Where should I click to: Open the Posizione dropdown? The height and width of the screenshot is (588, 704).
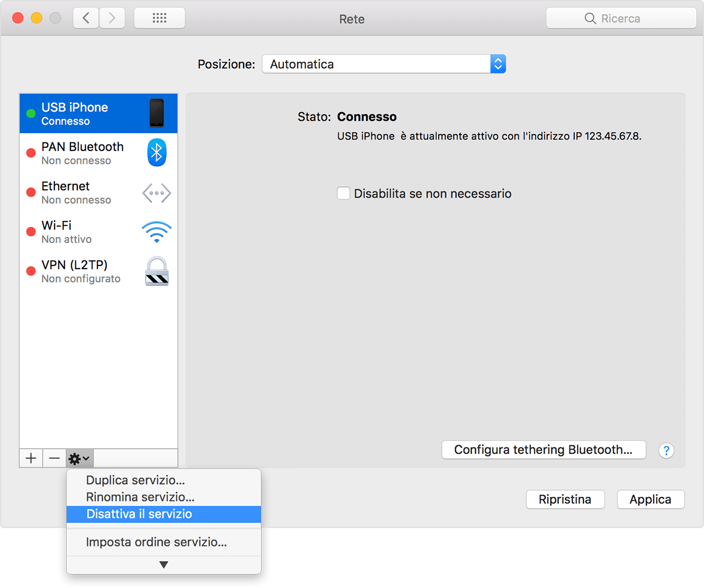click(384, 64)
